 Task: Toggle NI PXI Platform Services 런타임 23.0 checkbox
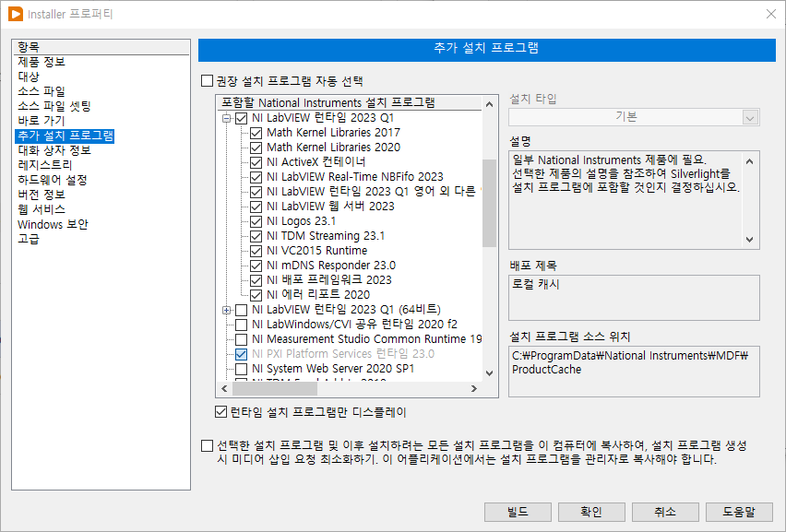click(242, 354)
